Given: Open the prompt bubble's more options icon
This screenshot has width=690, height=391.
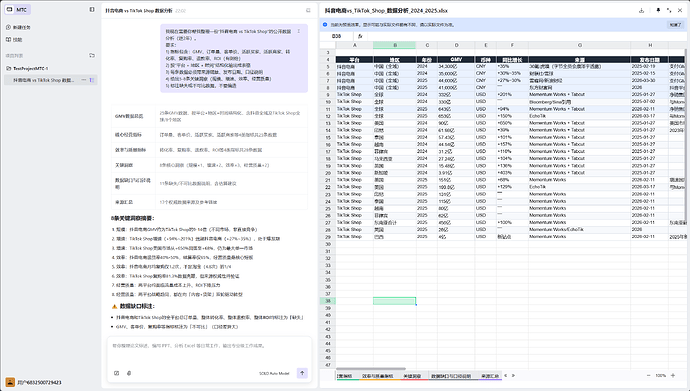Looking at the screenshot, I should pyautogui.click(x=299, y=31).
